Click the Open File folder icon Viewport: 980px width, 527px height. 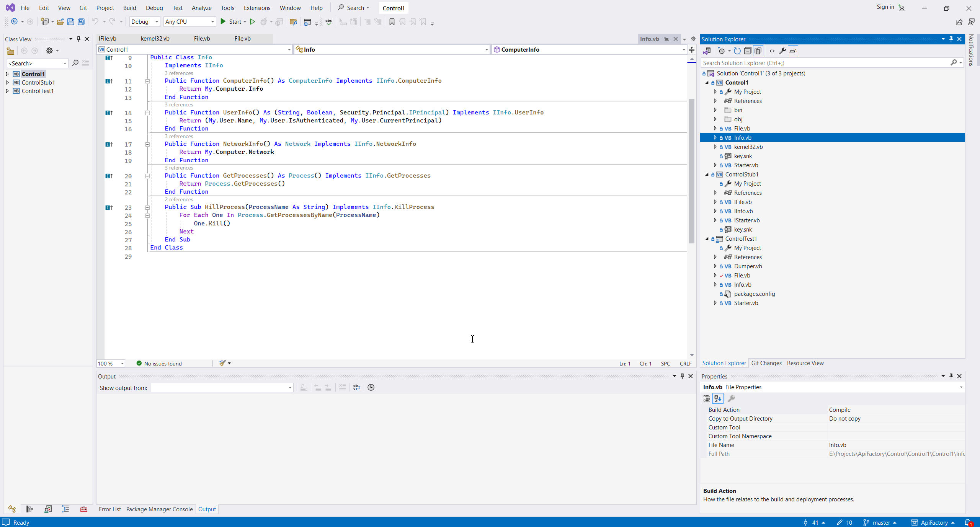60,22
